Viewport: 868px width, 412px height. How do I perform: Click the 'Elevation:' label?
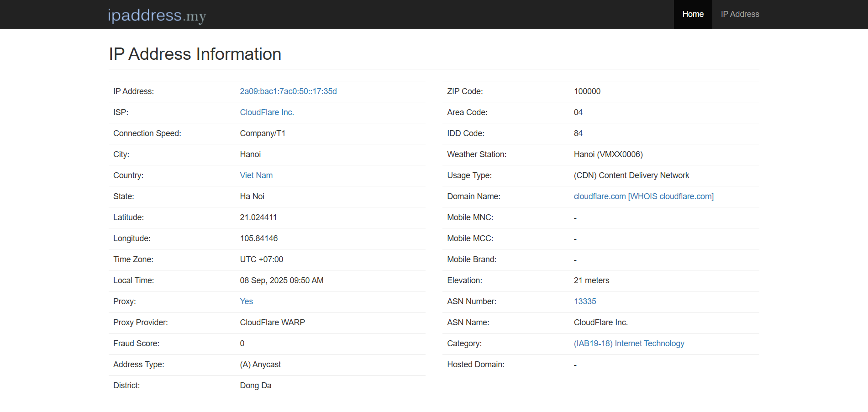464,280
